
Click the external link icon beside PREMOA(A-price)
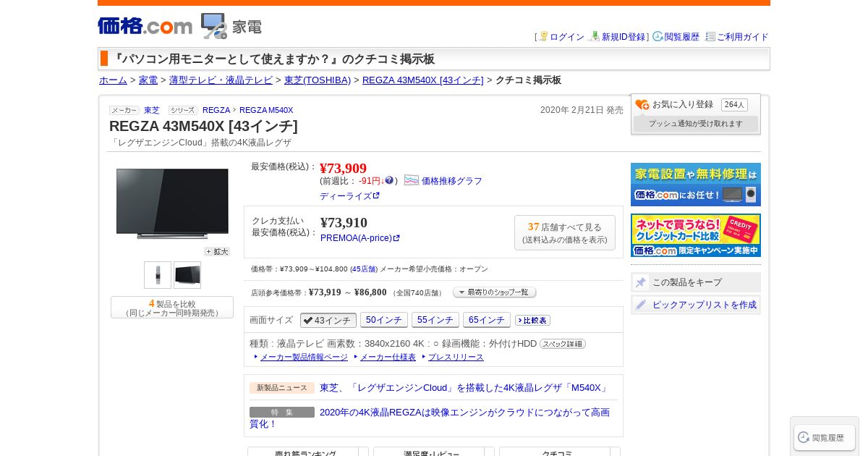click(x=396, y=238)
